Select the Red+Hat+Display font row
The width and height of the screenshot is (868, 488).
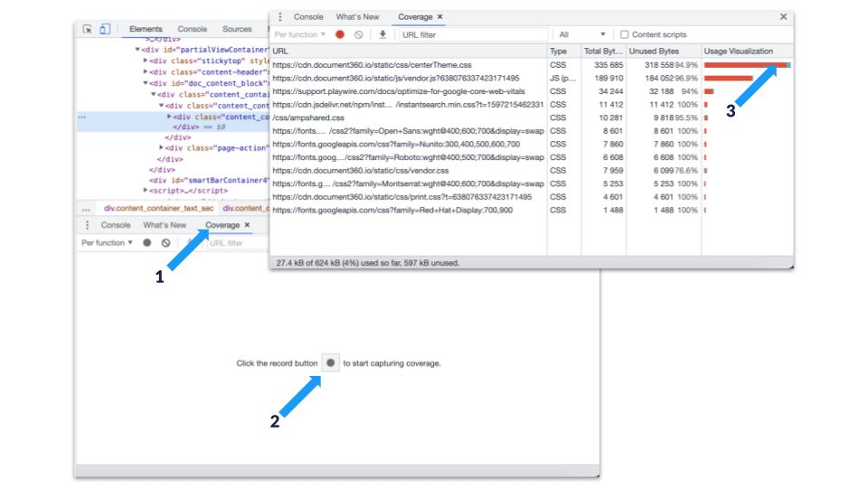532,211
